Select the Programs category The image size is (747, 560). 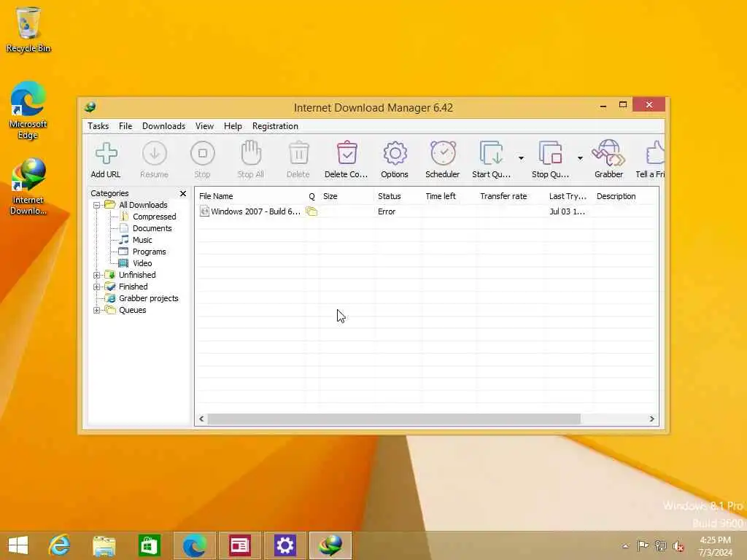[x=149, y=252]
